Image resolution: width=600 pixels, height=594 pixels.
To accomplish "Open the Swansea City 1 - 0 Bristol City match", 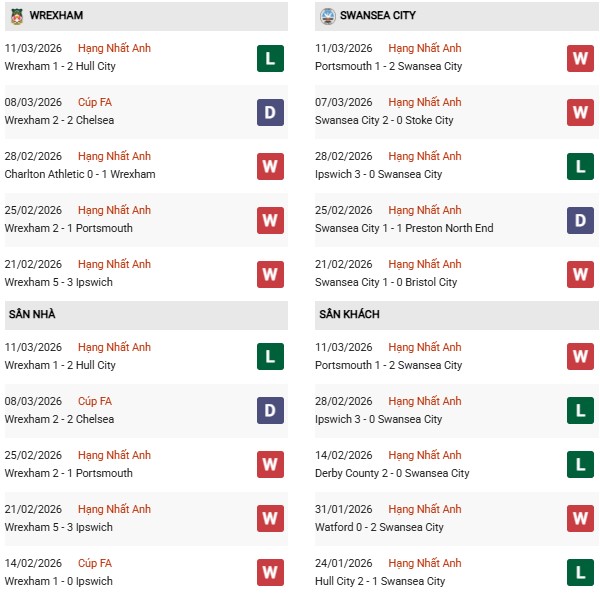I will (385, 282).
